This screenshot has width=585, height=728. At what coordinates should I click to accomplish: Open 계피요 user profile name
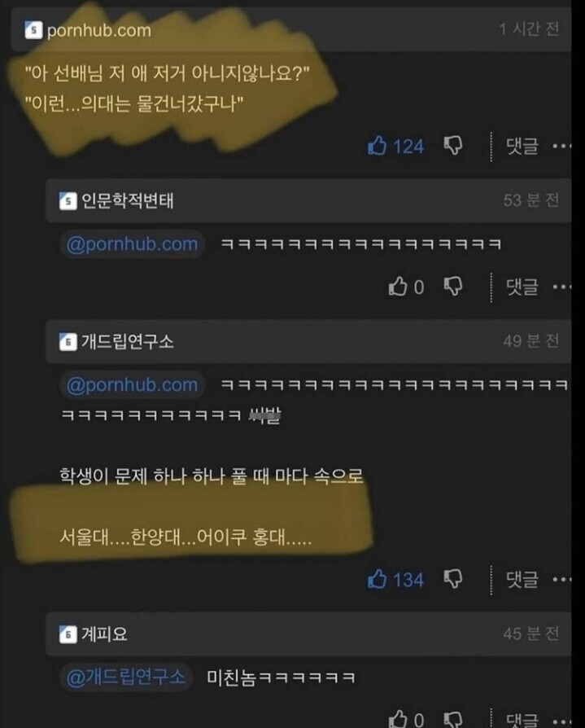pos(104,634)
